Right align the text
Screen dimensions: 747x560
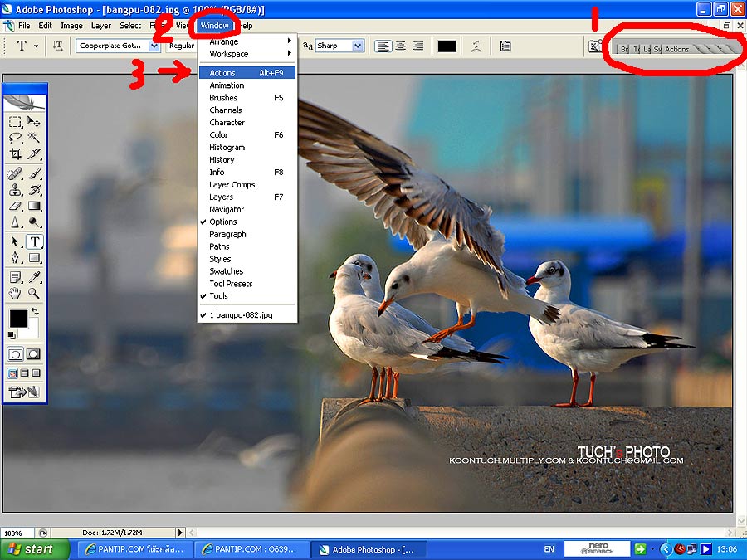click(417, 46)
